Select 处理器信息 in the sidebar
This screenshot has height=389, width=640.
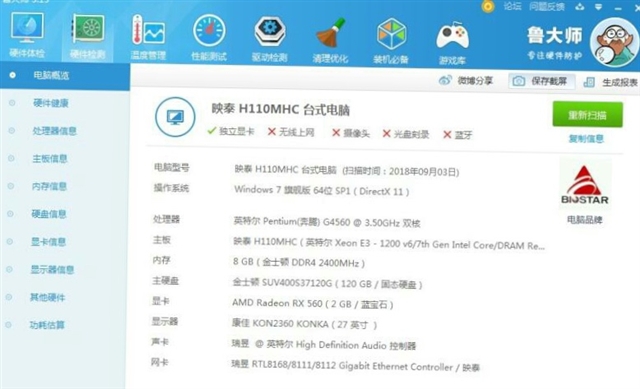(x=55, y=131)
